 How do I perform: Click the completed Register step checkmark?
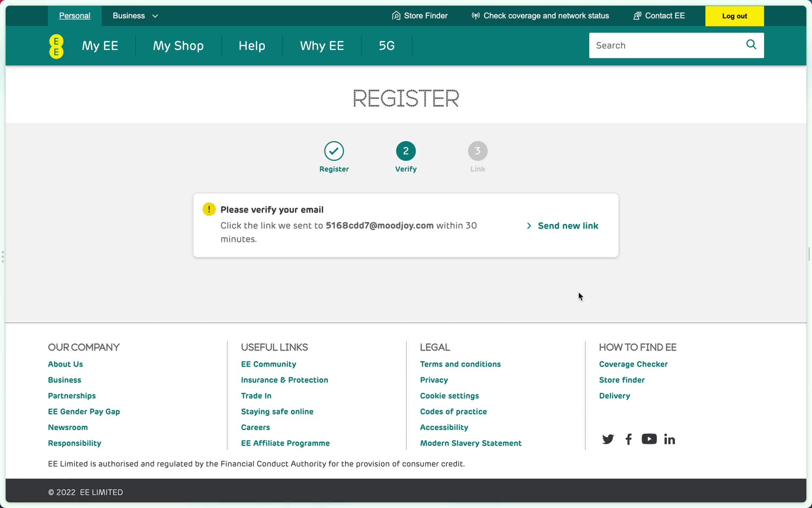tap(334, 151)
